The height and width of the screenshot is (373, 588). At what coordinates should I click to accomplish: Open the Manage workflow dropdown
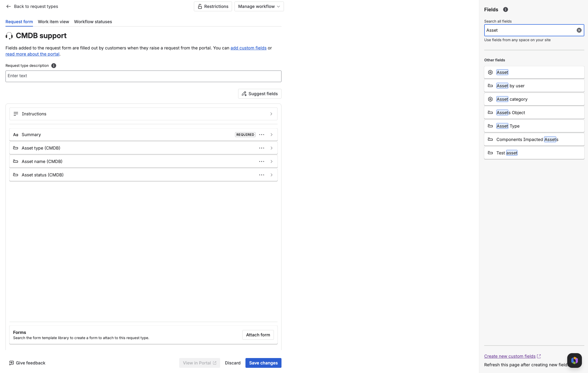pos(259,6)
